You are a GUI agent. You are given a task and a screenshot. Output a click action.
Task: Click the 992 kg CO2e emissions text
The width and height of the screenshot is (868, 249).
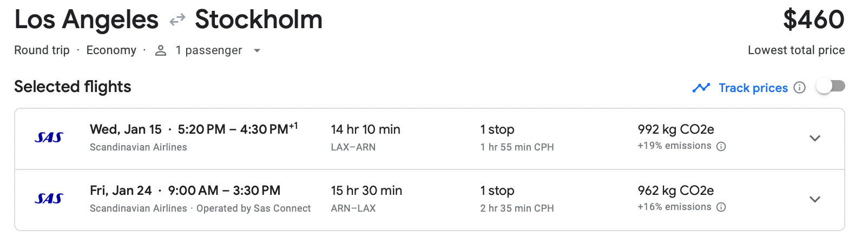[675, 129]
